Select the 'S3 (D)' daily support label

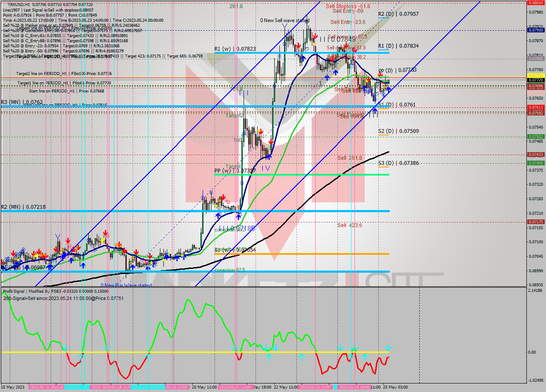[385, 164]
